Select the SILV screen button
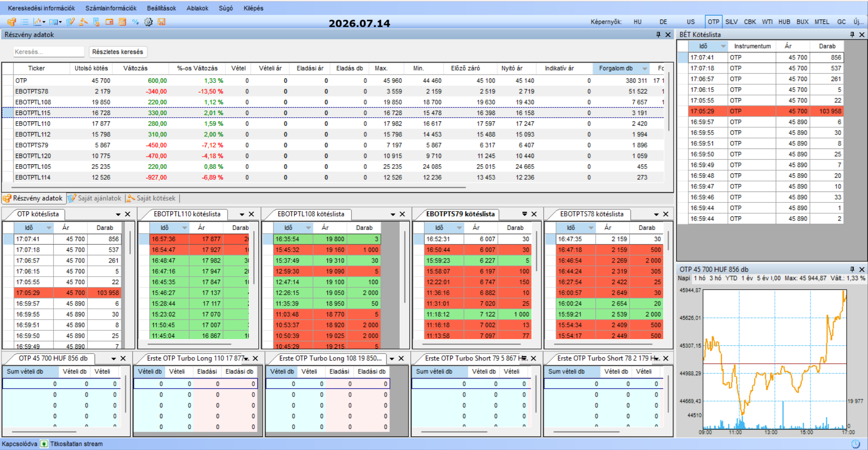Screen dimensions: 868x450 pos(731,22)
